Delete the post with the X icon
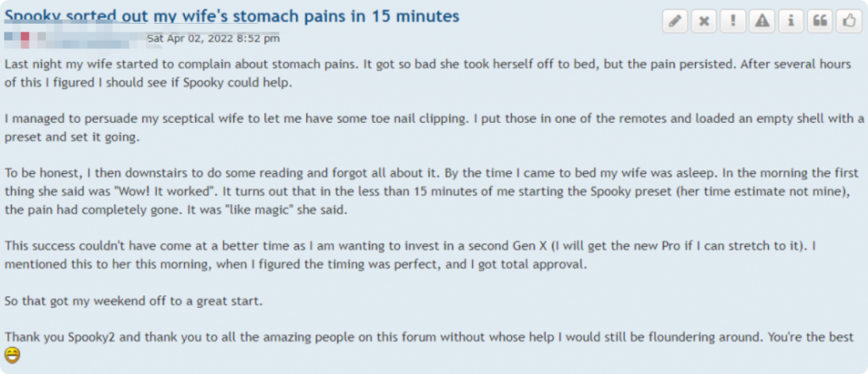Image resolution: width=868 pixels, height=374 pixels. pos(704,23)
